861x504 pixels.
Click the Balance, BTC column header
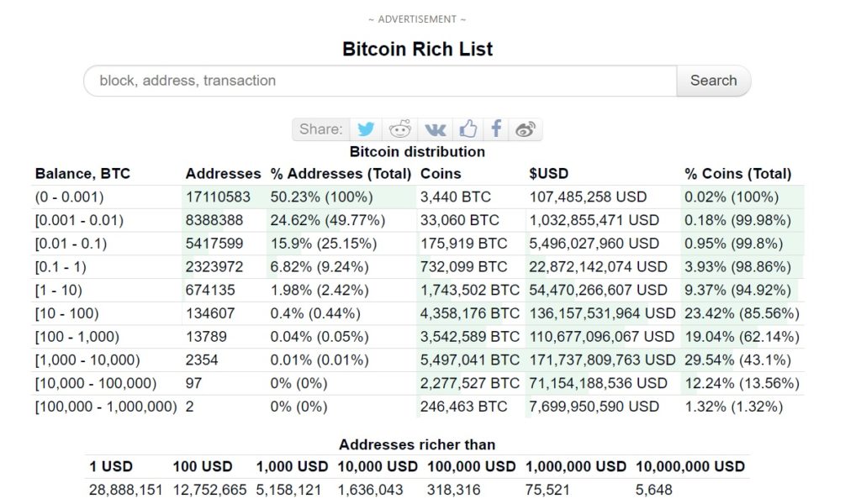click(82, 174)
